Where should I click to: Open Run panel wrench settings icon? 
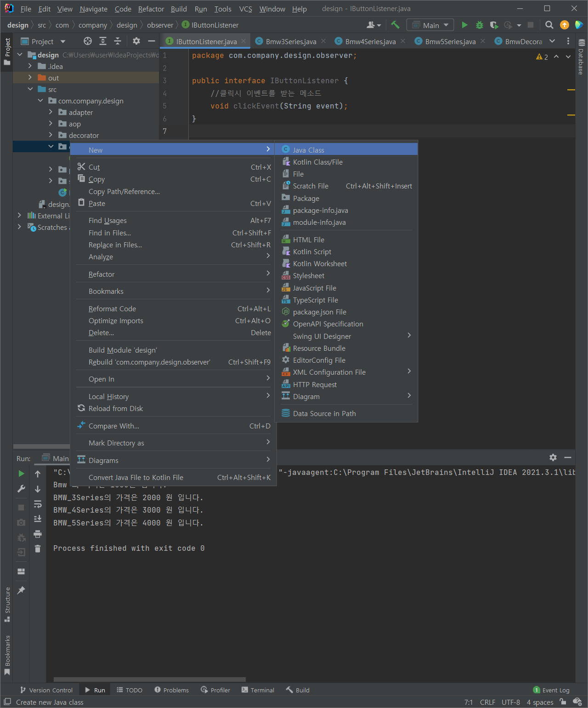click(x=21, y=489)
